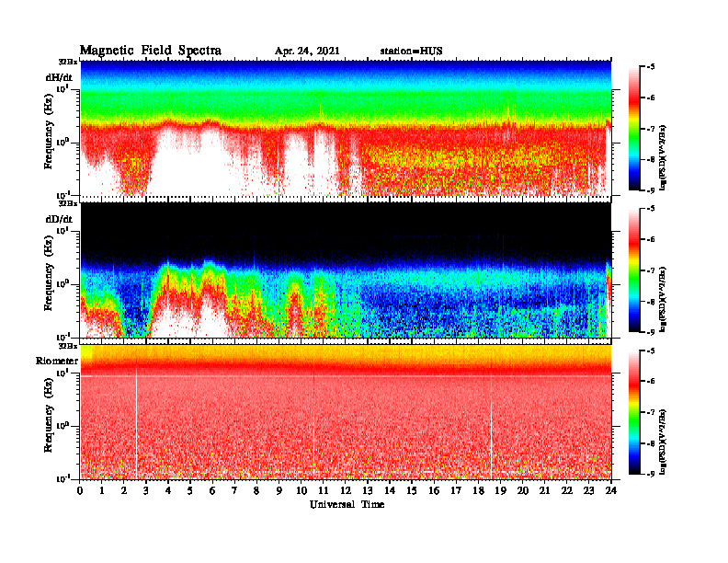Click the dD/dt spectrogram plot area
The width and height of the screenshot is (728, 563).
click(x=346, y=270)
